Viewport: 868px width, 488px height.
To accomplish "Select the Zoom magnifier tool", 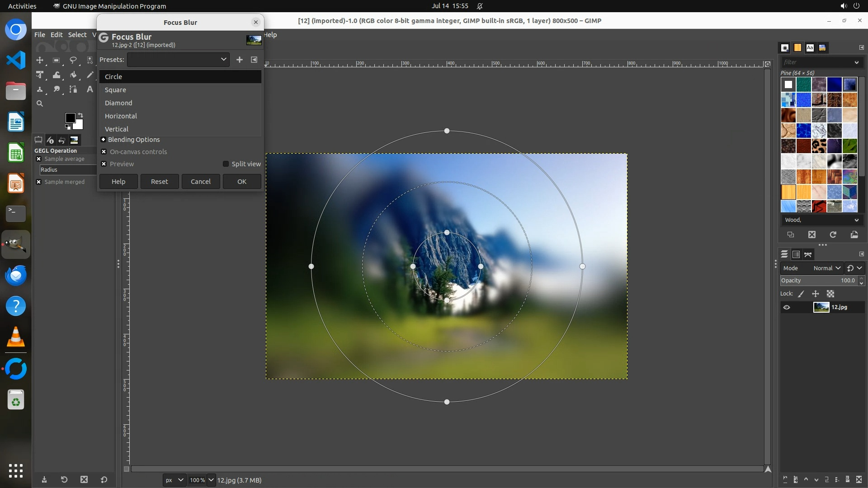I will click(x=40, y=103).
